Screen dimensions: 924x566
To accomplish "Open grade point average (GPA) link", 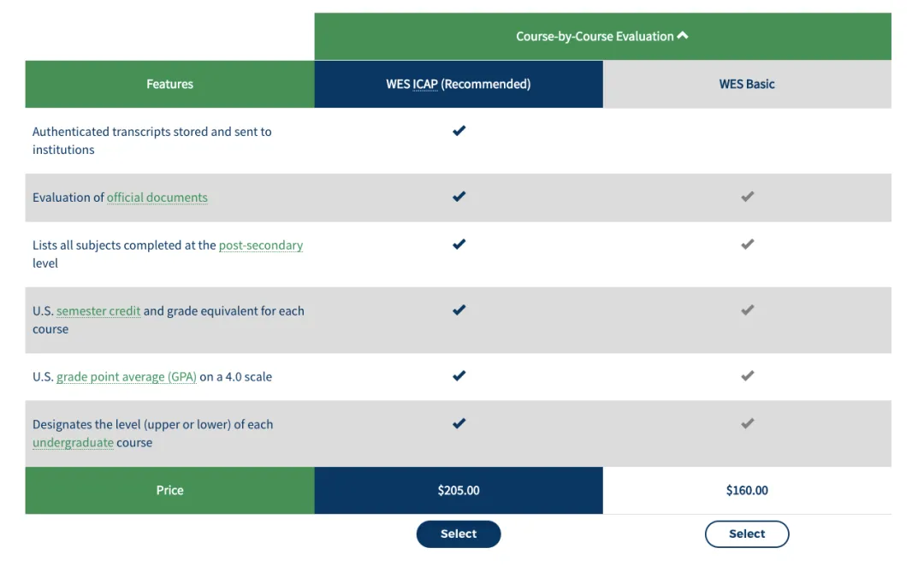I will [126, 377].
